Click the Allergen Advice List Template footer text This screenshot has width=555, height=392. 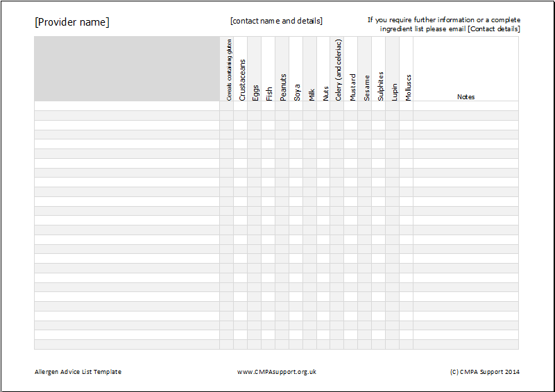coord(78,372)
